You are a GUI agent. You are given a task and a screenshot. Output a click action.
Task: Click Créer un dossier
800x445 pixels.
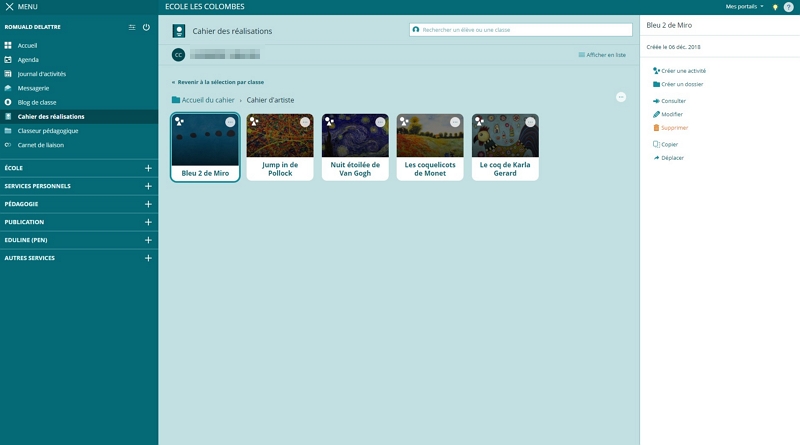click(x=678, y=84)
